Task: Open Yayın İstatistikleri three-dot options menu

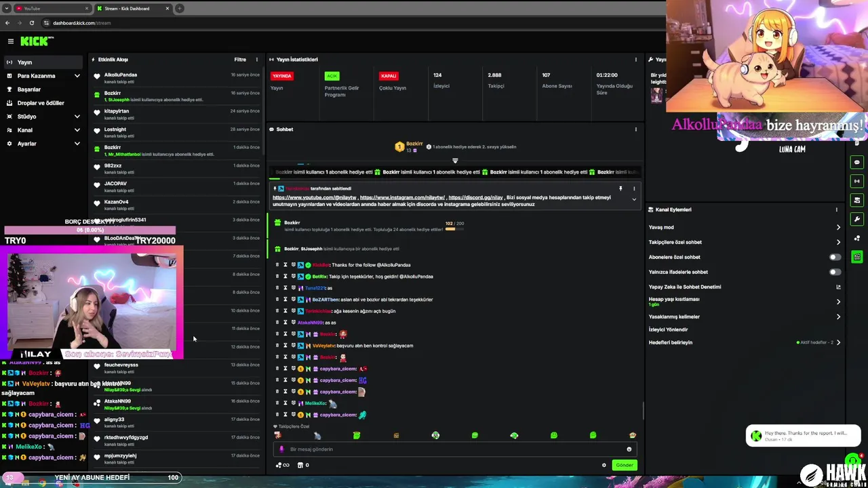Action: pyautogui.click(x=635, y=60)
